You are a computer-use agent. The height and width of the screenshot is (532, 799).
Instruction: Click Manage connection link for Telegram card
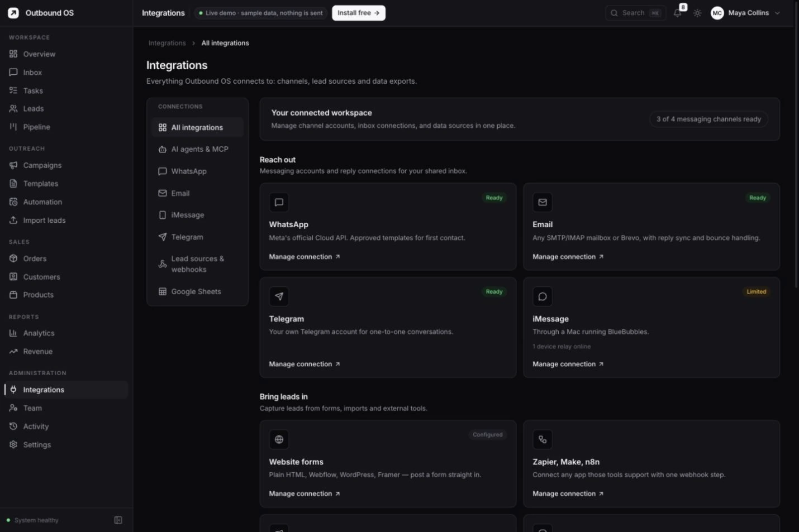(x=305, y=364)
